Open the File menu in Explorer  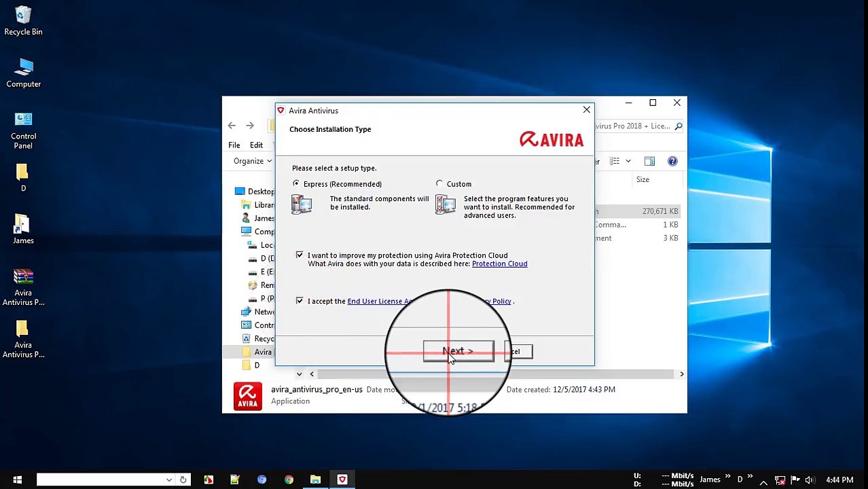point(234,145)
